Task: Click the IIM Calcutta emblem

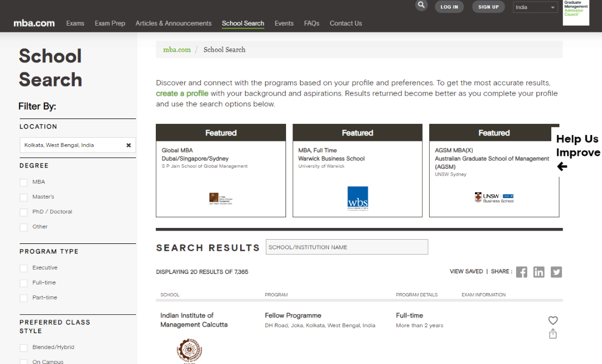Action: coord(189,351)
